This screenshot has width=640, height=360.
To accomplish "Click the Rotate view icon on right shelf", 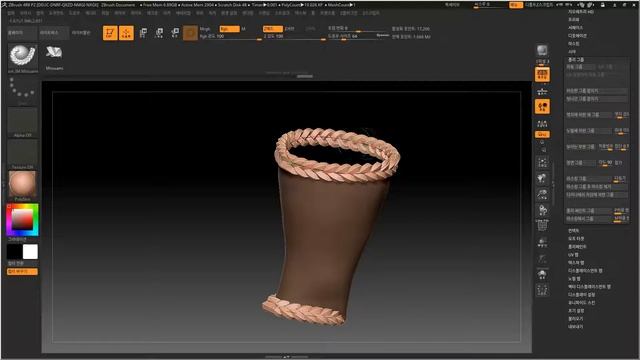I will [x=542, y=210].
